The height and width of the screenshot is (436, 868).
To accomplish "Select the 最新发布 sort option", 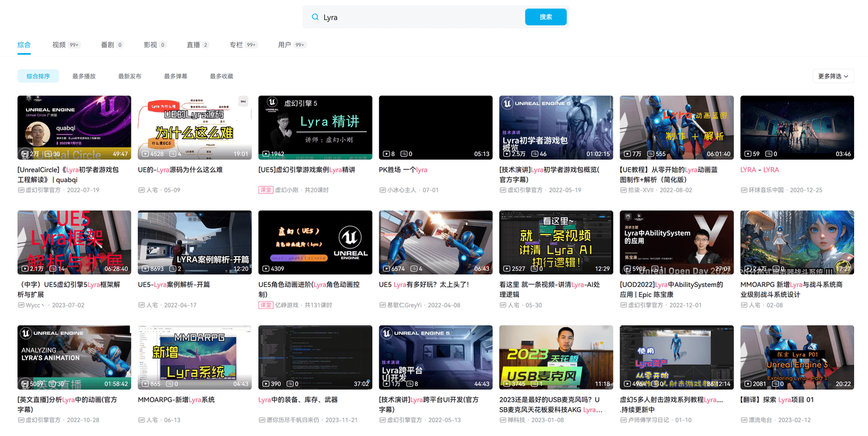I will [x=130, y=77].
